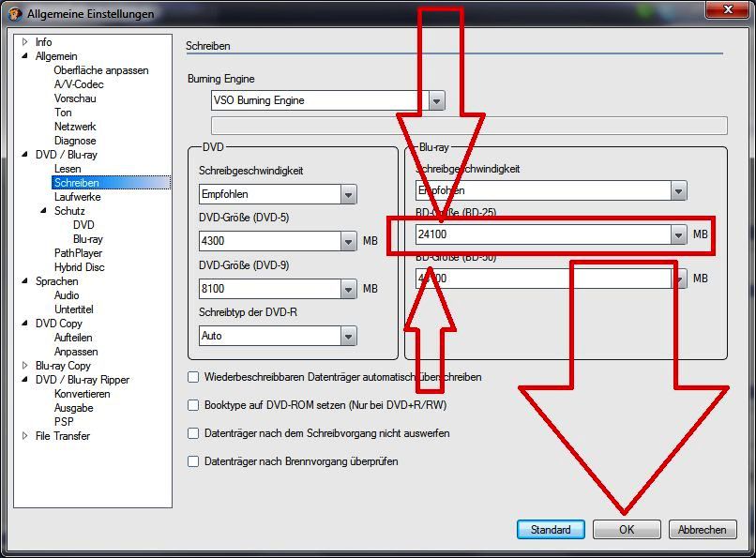
Task: Expand the Info tree node
Action: pyautogui.click(x=25, y=42)
